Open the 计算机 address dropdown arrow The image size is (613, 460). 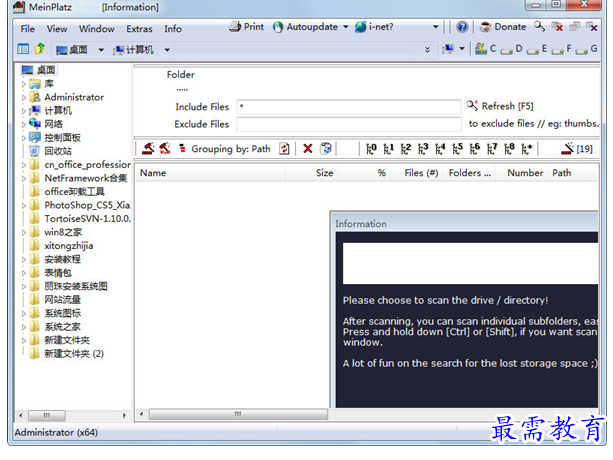pyautogui.click(x=167, y=50)
